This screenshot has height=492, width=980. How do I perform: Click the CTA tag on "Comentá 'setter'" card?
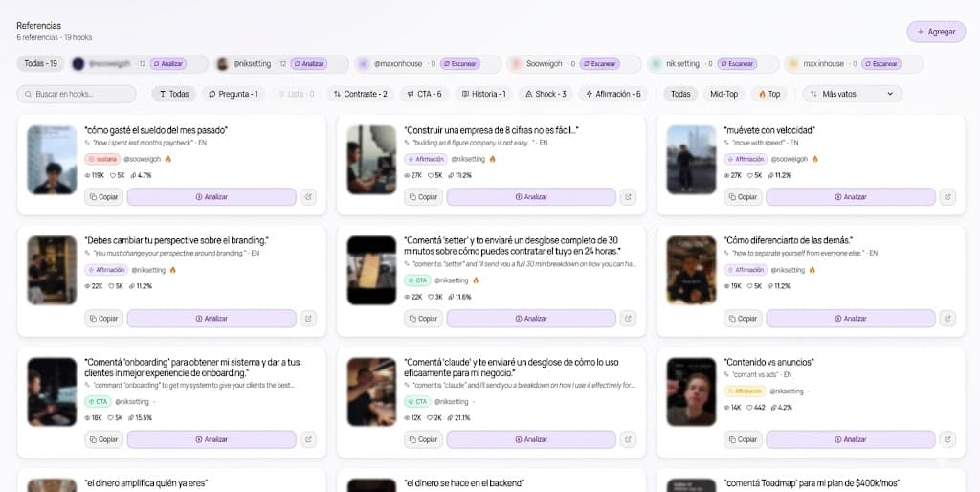pyautogui.click(x=417, y=280)
